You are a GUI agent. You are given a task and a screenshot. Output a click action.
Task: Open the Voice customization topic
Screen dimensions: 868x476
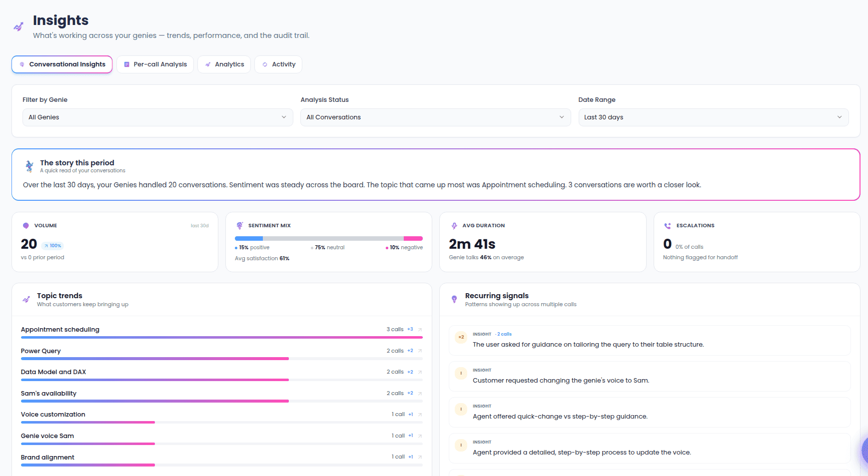tap(222, 417)
